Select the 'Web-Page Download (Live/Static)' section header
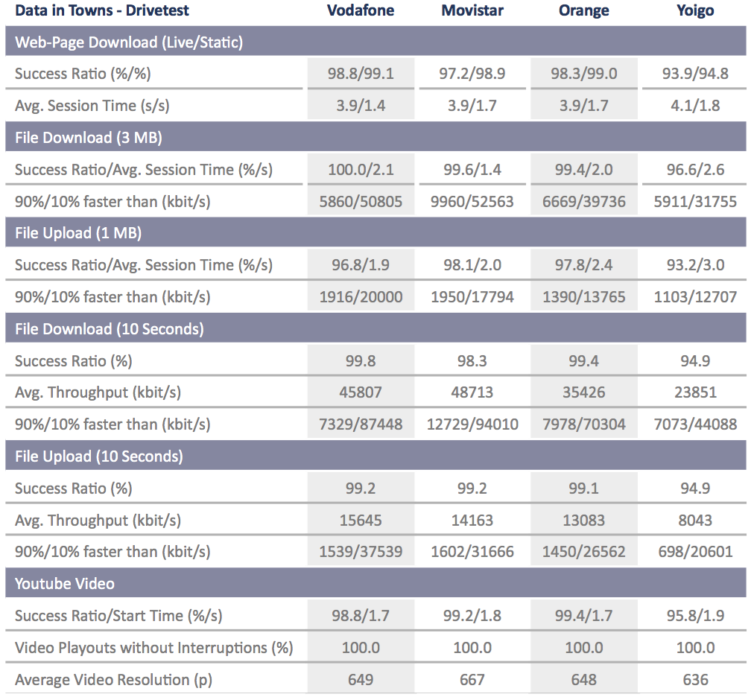This screenshot has width=751, height=700. [x=375, y=42]
